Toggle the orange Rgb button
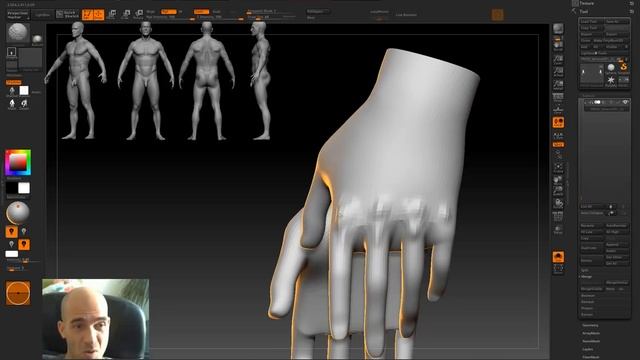 pos(169,11)
